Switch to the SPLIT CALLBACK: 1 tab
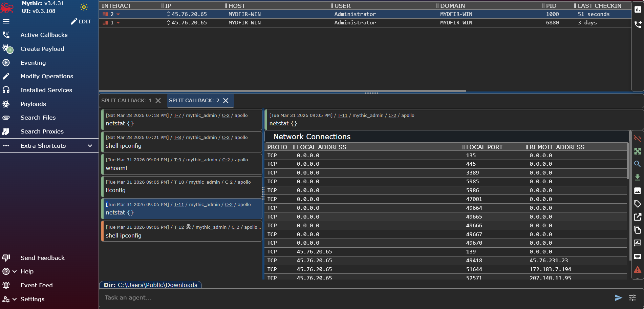 click(x=126, y=101)
